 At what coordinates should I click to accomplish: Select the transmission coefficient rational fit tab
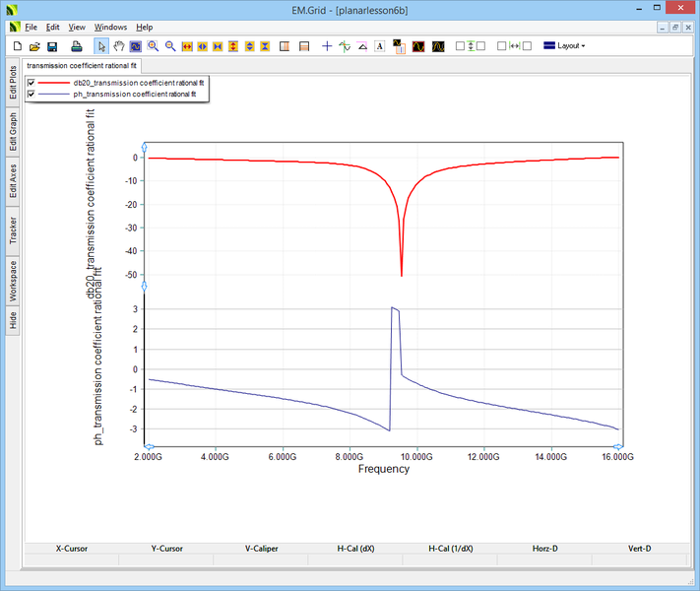tap(83, 66)
